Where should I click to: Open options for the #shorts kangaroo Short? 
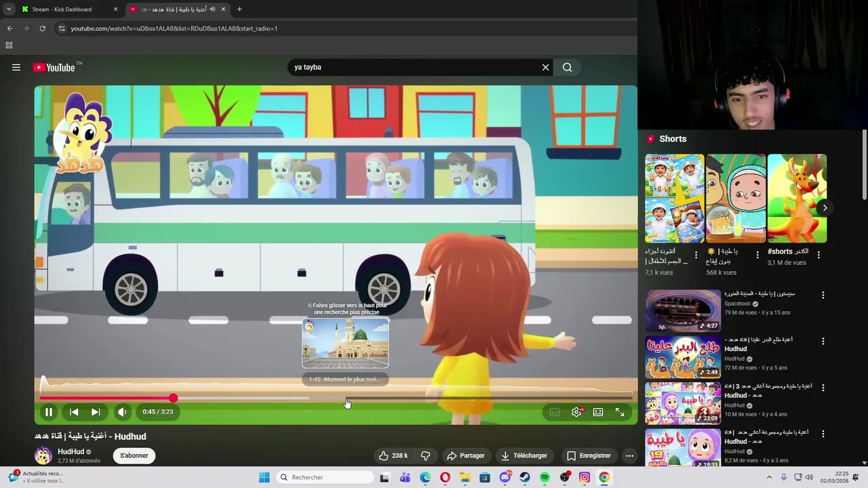818,255
